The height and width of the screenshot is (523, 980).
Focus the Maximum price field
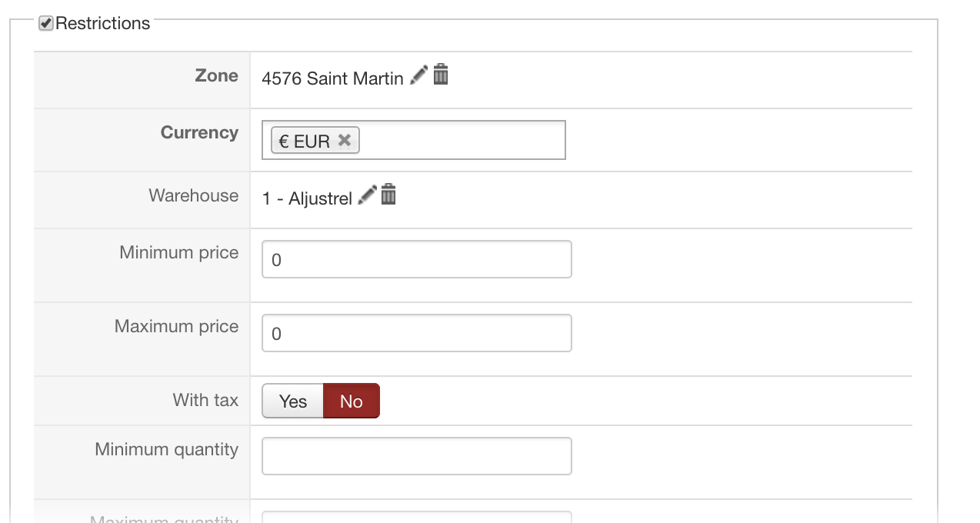tap(417, 333)
